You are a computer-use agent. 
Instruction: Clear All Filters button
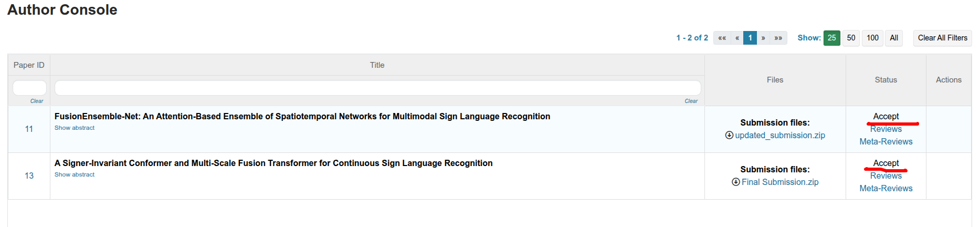click(x=943, y=38)
